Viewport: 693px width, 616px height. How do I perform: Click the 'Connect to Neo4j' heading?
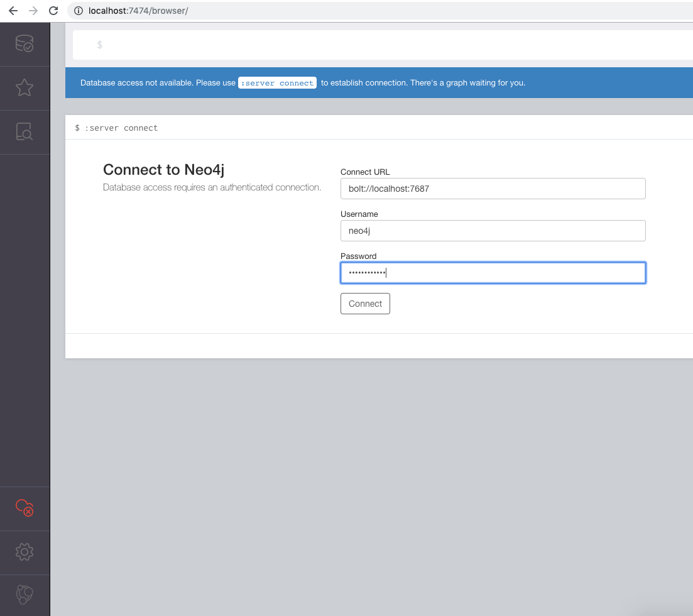(x=163, y=169)
